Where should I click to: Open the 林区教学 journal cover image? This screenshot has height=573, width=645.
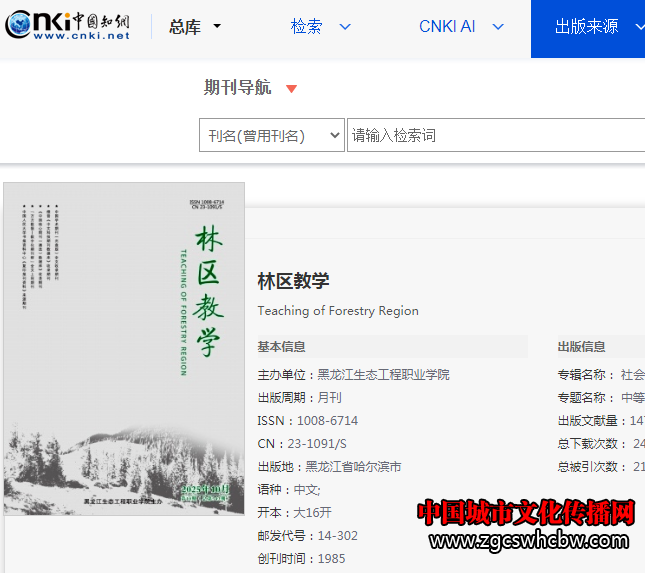tap(124, 348)
